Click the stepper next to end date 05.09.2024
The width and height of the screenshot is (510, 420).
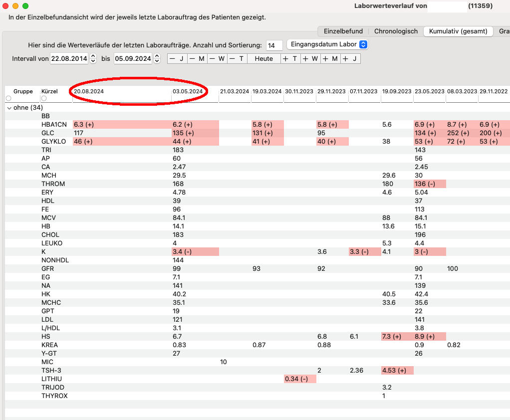(x=157, y=58)
